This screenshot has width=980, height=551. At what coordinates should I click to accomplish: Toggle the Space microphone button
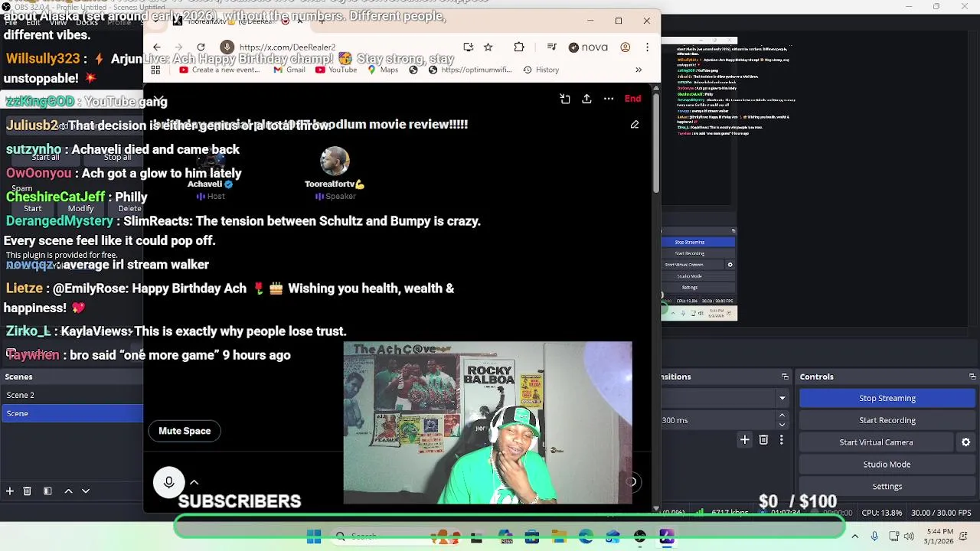click(168, 482)
